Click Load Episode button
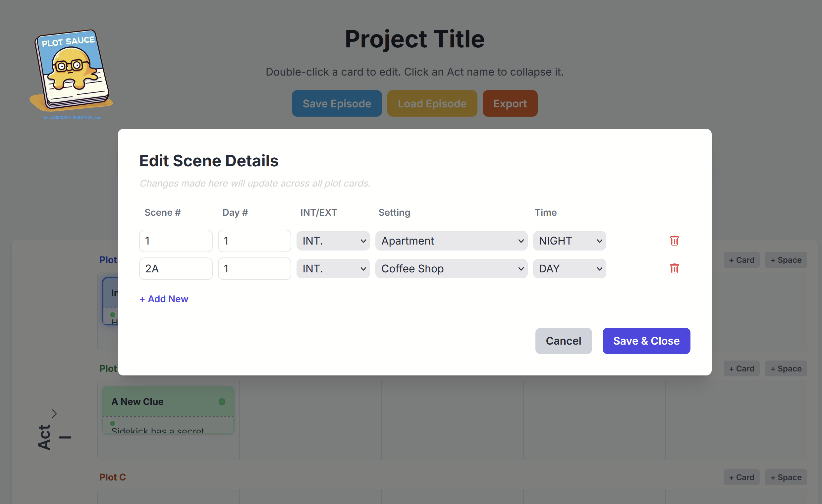 432,103
